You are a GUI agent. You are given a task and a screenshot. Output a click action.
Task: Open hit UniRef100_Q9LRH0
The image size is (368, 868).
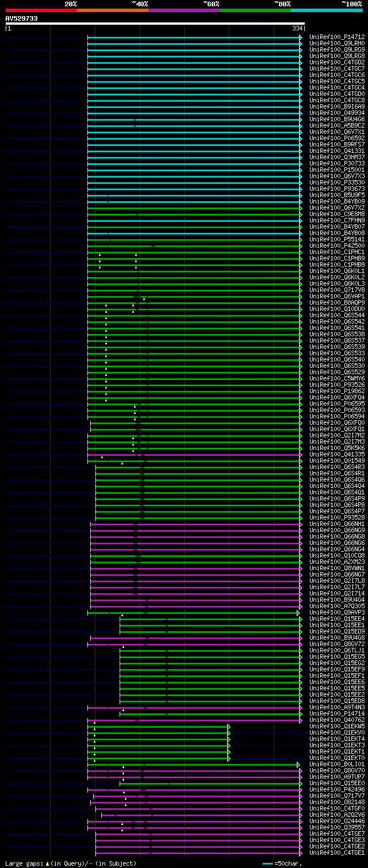click(x=337, y=43)
